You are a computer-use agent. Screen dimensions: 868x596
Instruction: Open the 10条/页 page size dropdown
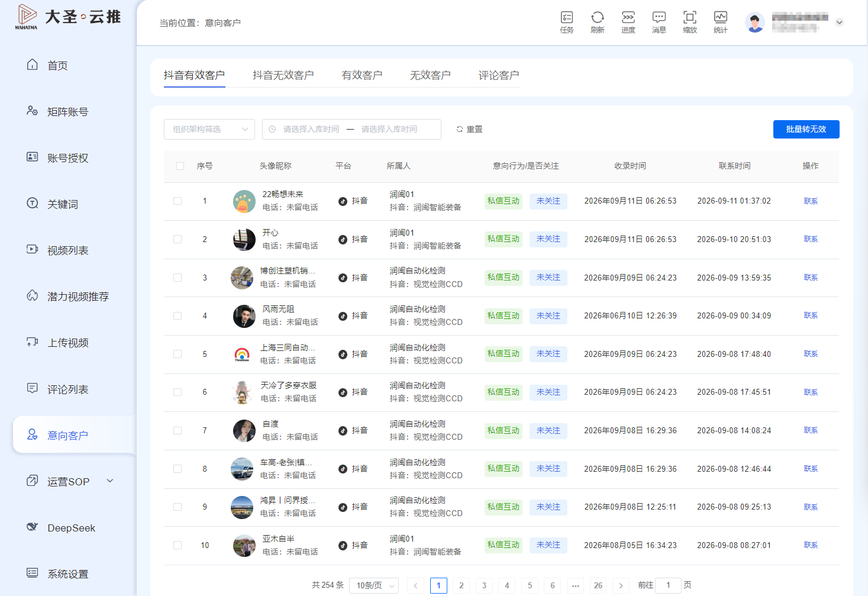click(374, 585)
